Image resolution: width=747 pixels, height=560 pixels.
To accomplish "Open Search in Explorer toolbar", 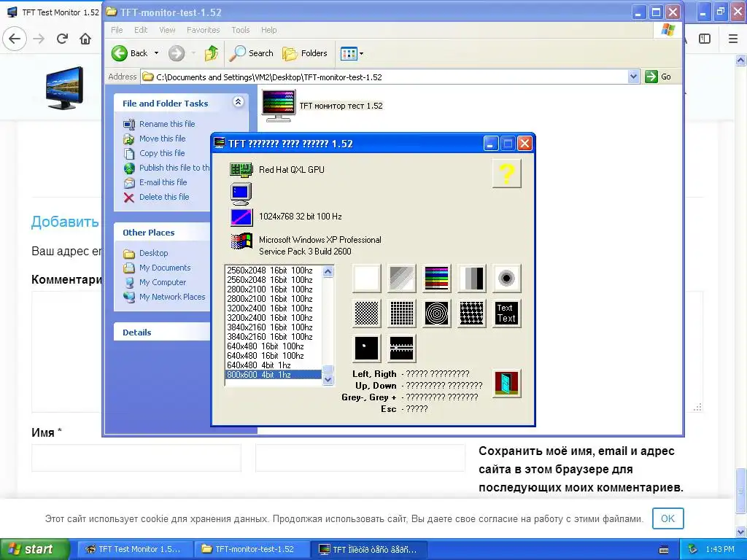I will tap(251, 53).
